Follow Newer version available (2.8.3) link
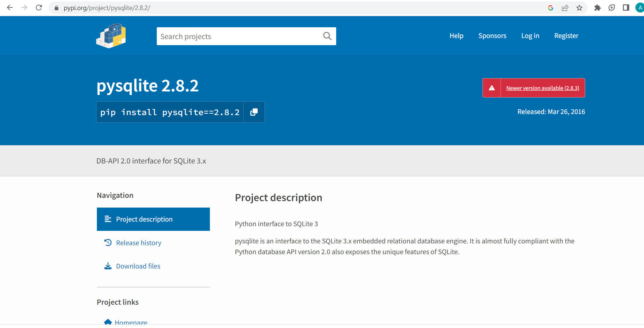This screenshot has height=328, width=644. [542, 88]
